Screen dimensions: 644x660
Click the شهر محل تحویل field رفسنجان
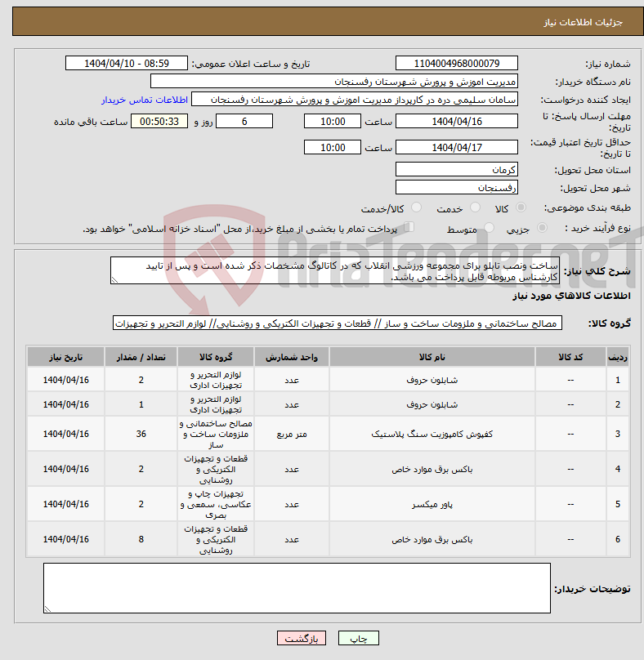tap(457, 188)
